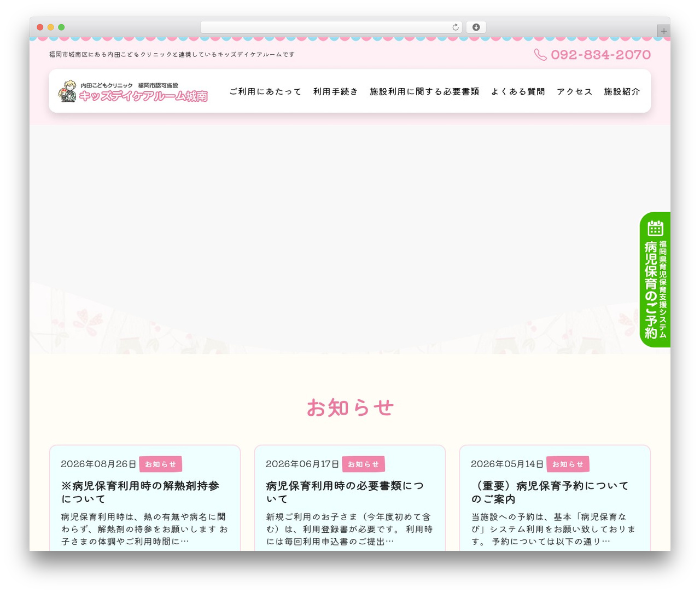Click the browser download arrow icon
Viewport: 700px width, 593px height.
(476, 27)
